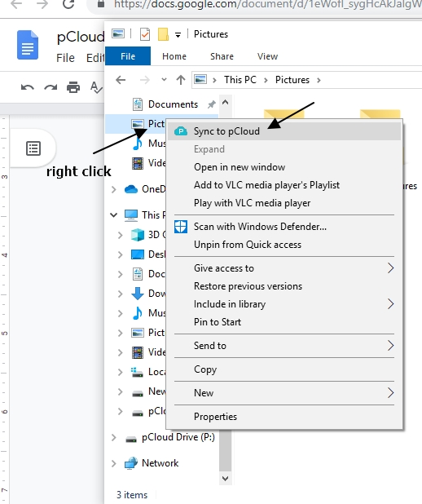This screenshot has width=422, height=504.
Task: Collapse the This PC tree node
Action: click(114, 214)
